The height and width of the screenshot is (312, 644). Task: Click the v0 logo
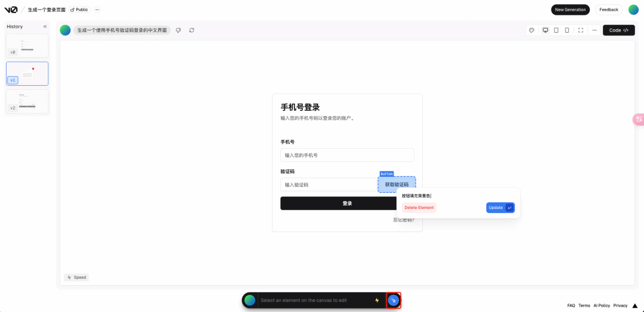tap(11, 10)
